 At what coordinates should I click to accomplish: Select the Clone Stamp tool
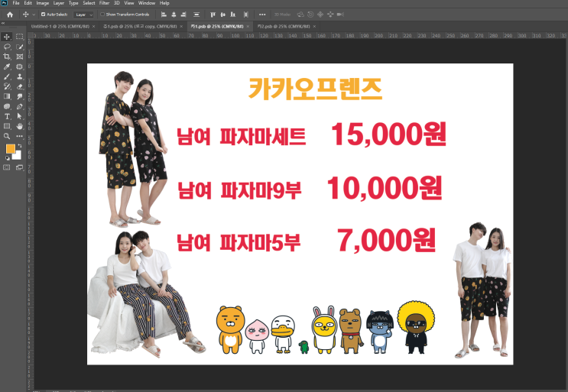pyautogui.click(x=20, y=76)
